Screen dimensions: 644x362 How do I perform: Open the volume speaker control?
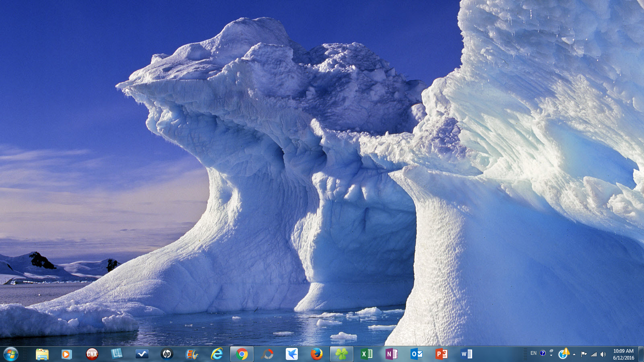603,354
